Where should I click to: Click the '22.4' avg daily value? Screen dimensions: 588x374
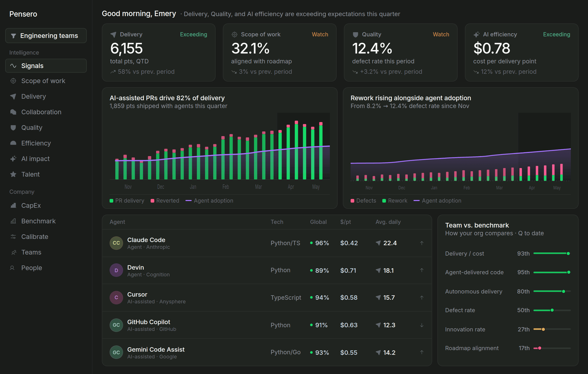tap(390, 243)
